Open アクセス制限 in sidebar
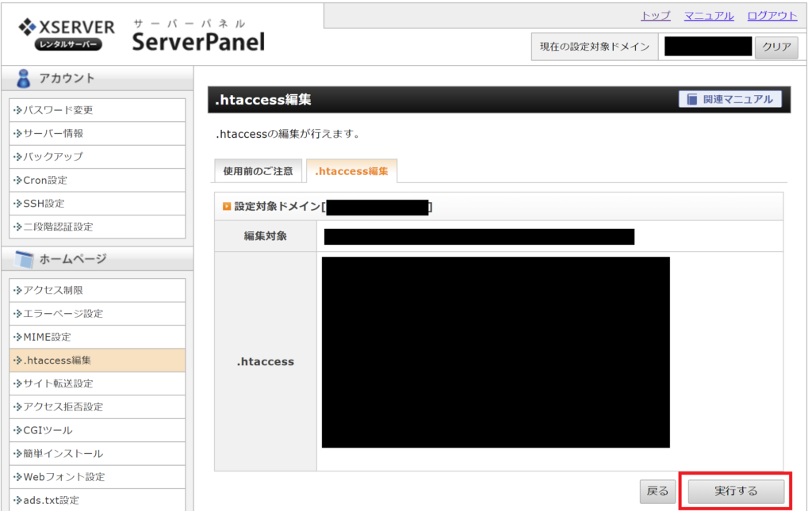This screenshot has height=511, width=812. (x=98, y=290)
